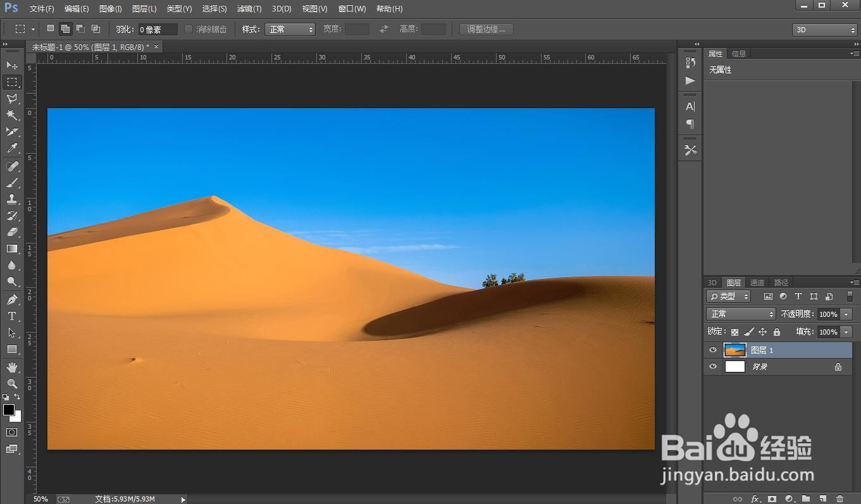Screen dimensions: 861x504
Task: Open the Layers panel flyout menu
Action: (x=854, y=283)
